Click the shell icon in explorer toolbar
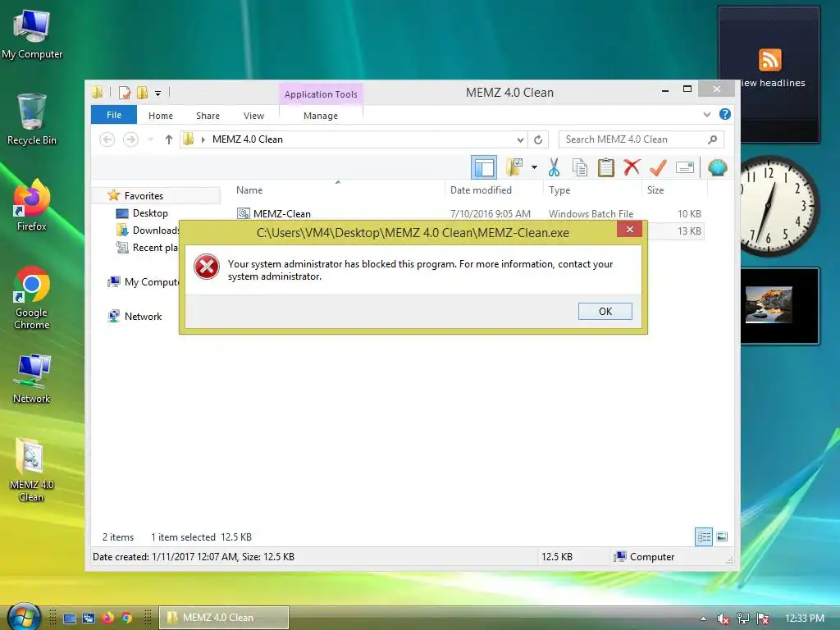Screen dimensions: 840x630 pyautogui.click(x=717, y=167)
